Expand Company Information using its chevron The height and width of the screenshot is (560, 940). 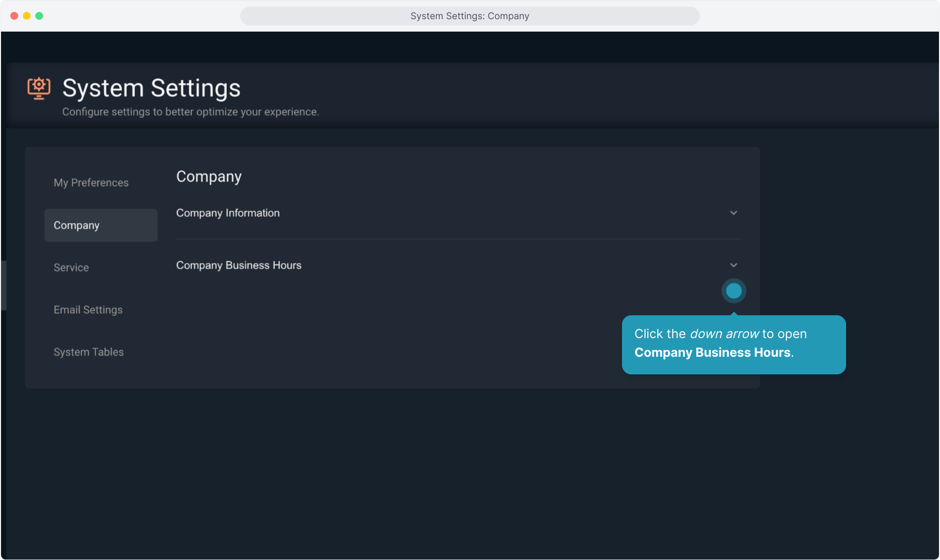tap(734, 213)
